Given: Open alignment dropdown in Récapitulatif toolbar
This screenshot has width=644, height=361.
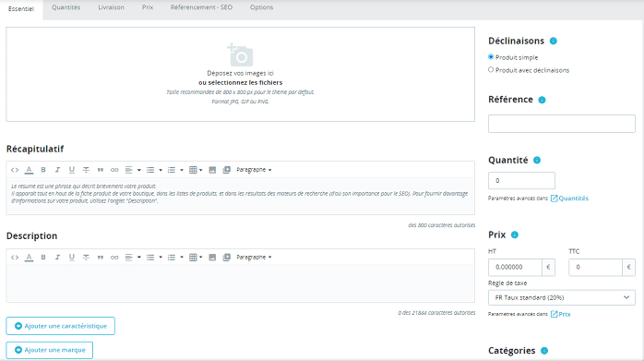Looking at the screenshot, I should click(x=133, y=170).
